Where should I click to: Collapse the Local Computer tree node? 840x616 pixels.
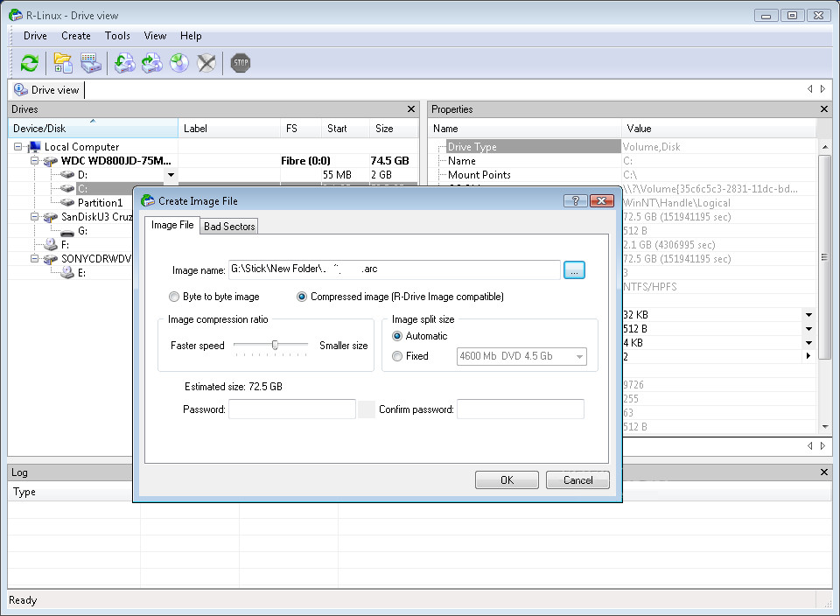pyautogui.click(x=18, y=147)
